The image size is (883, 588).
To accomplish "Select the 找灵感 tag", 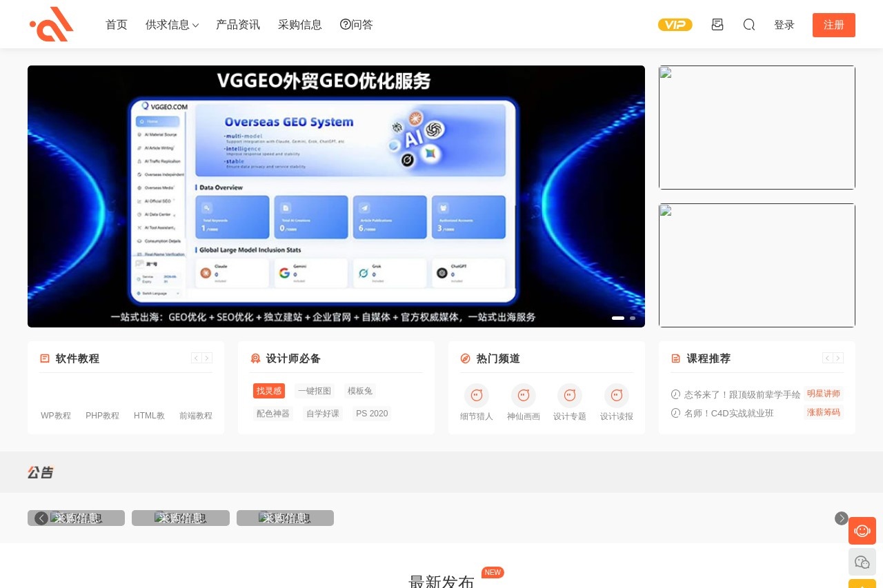I will click(269, 391).
